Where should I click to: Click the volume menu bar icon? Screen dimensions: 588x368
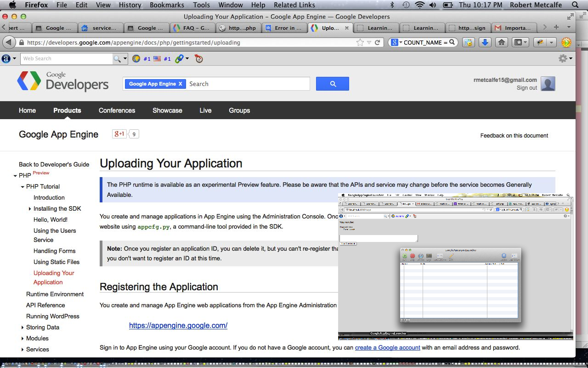(x=432, y=5)
